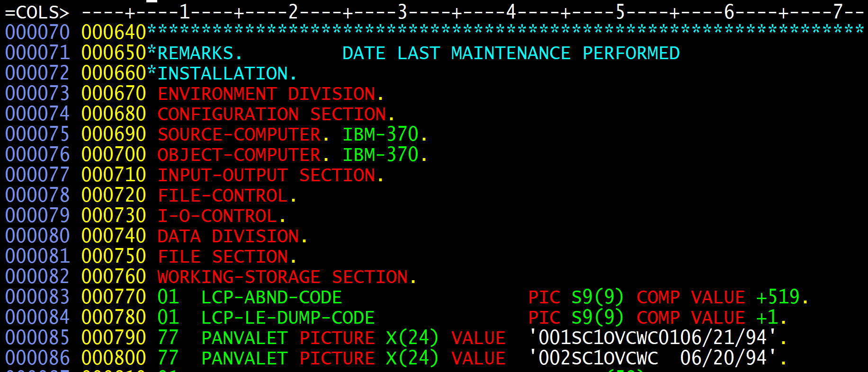Click line number 000072 prefix

pyautogui.click(x=37, y=73)
